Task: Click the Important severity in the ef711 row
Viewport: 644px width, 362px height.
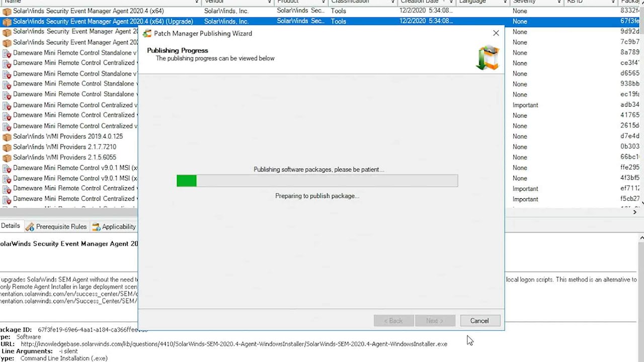Action: click(525, 189)
